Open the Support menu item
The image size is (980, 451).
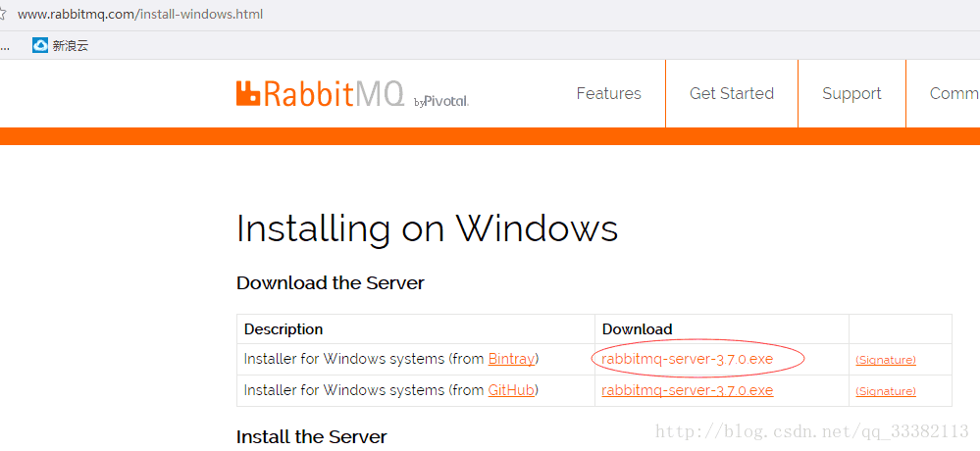[851, 94]
